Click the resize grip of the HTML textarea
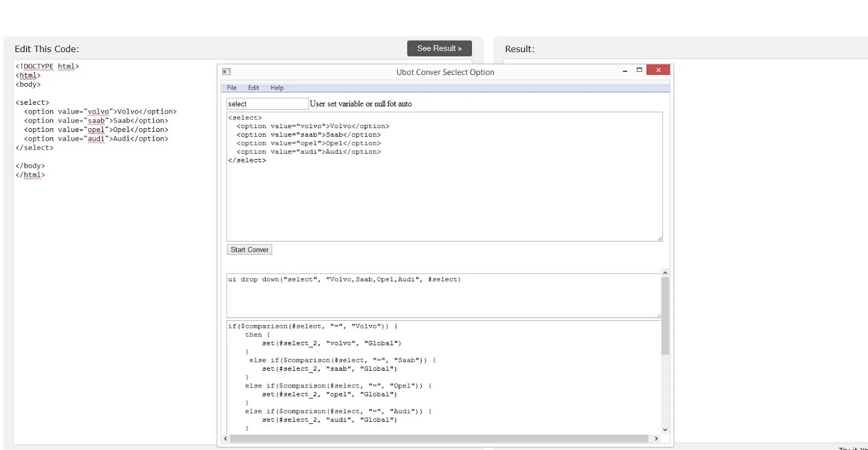The height and width of the screenshot is (450, 868). pyautogui.click(x=660, y=238)
